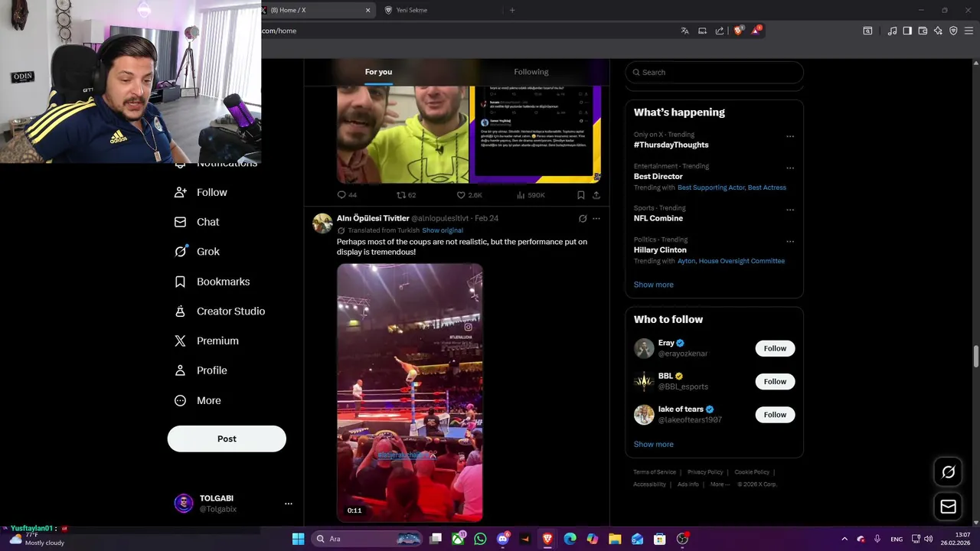
Task: Open more options on Alnı Öpülesi post
Action: [x=596, y=219]
